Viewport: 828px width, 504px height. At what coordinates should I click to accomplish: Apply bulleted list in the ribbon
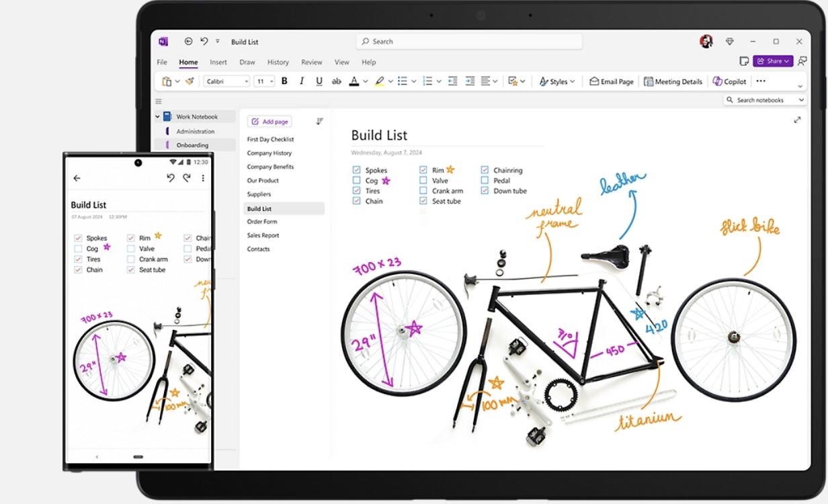pyautogui.click(x=403, y=81)
